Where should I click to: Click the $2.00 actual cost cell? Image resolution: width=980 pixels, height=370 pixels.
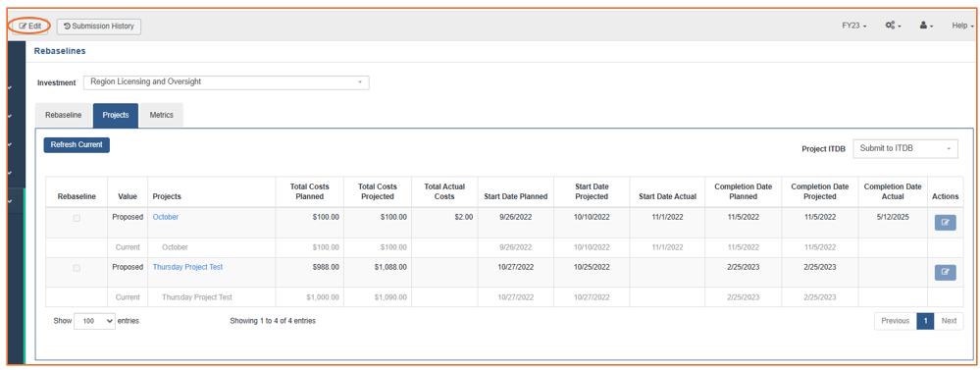pos(444,223)
